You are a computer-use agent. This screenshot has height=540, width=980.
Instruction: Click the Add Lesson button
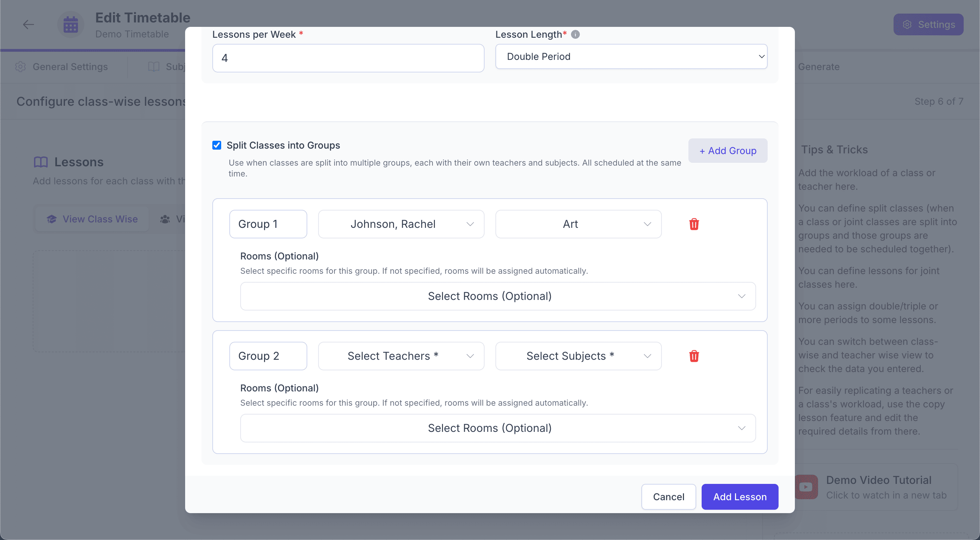click(739, 497)
